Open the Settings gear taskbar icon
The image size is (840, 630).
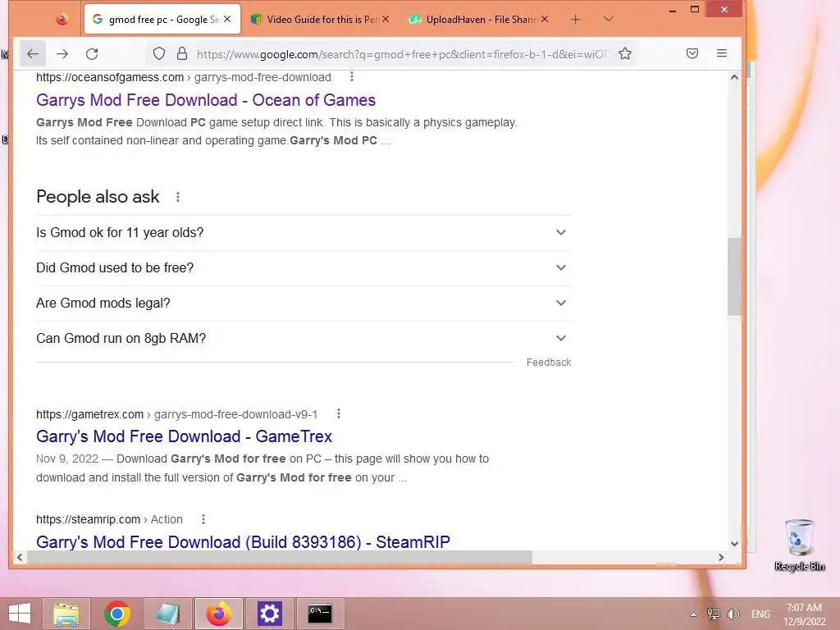pyautogui.click(x=269, y=614)
